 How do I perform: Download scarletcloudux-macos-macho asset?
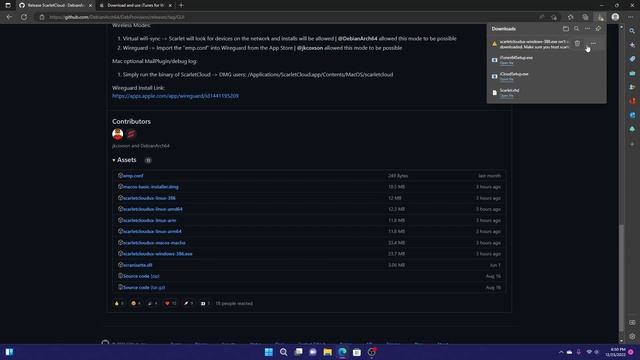154,243
